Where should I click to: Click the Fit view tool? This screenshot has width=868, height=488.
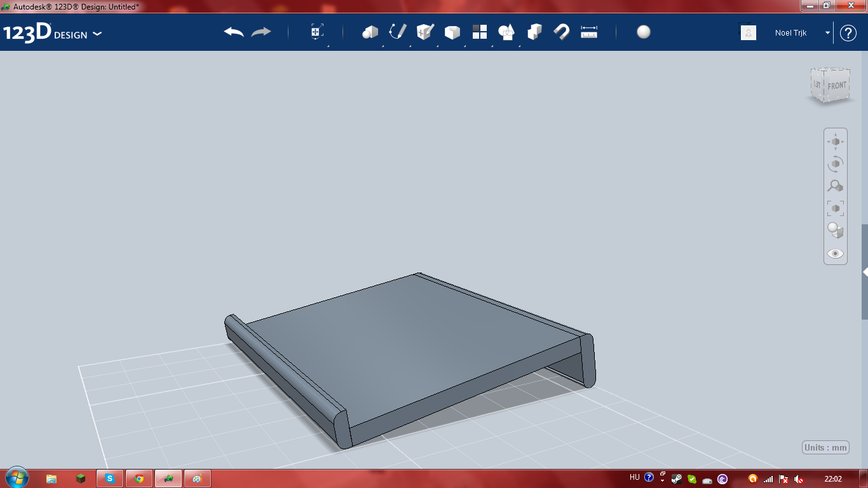[x=836, y=208]
